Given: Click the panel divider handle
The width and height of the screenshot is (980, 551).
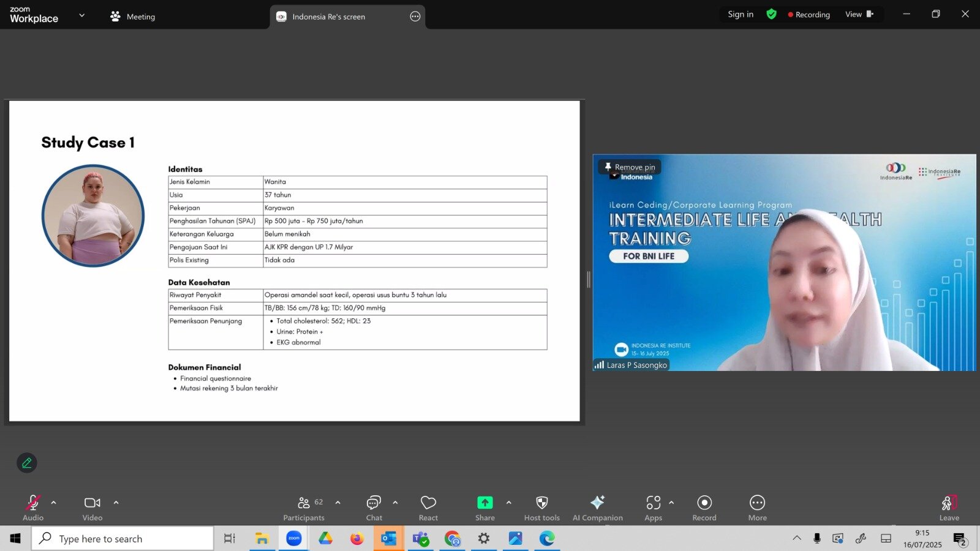Looking at the screenshot, I should [x=589, y=279].
